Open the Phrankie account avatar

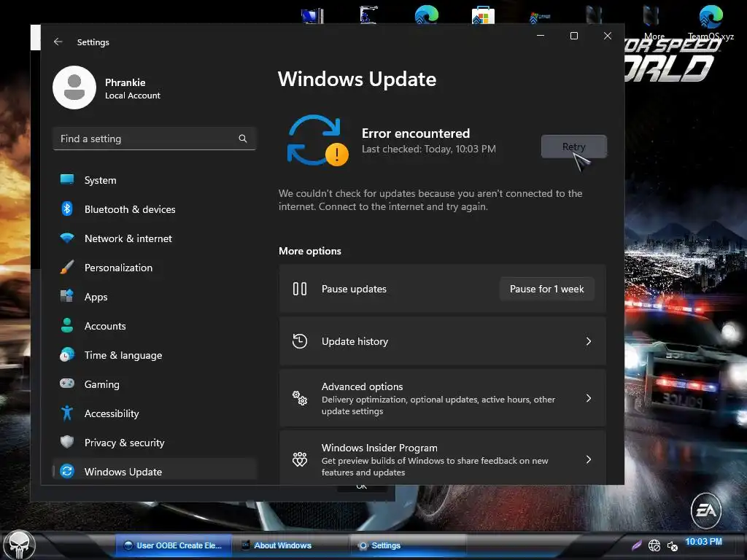pos(74,87)
